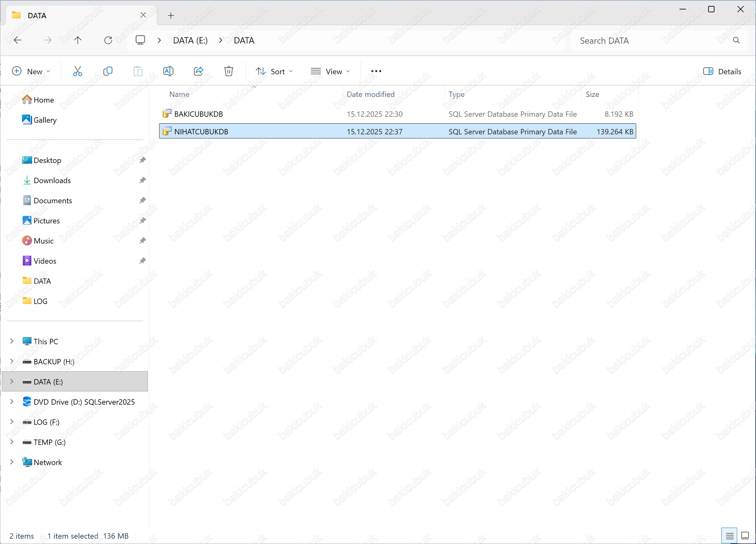Click the Delete trash icon

[228, 71]
